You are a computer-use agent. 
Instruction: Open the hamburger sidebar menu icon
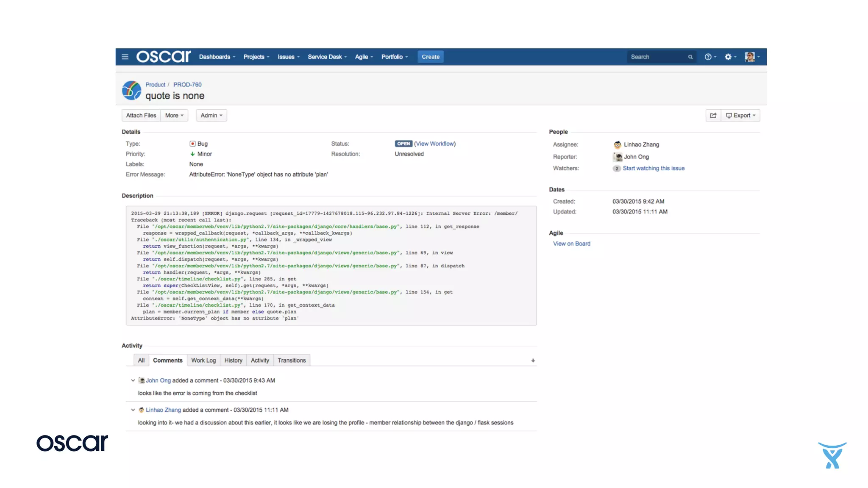[x=125, y=57]
